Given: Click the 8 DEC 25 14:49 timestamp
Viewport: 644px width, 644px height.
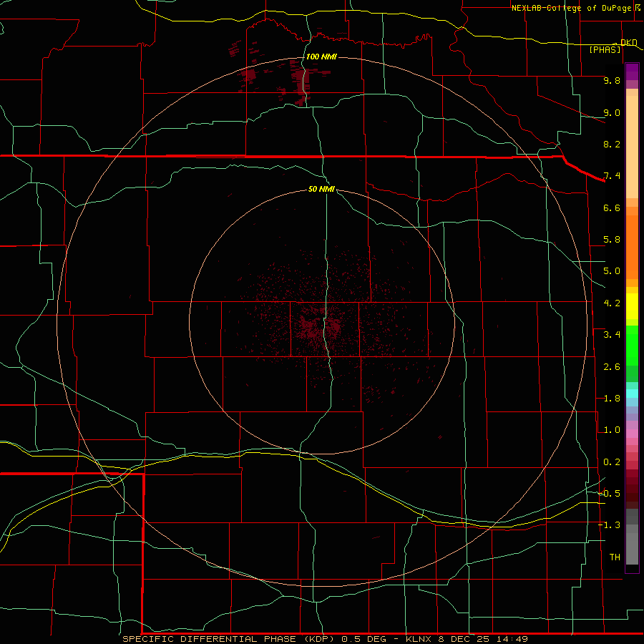Looking at the screenshot, I should coord(484,639).
